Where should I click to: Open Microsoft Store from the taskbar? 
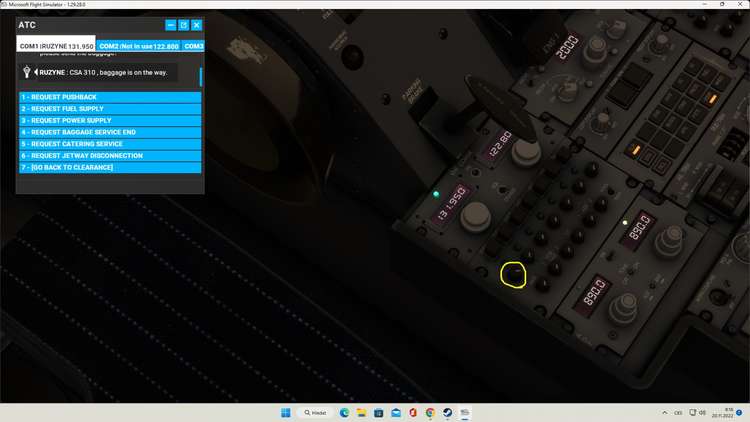pyautogui.click(x=378, y=412)
